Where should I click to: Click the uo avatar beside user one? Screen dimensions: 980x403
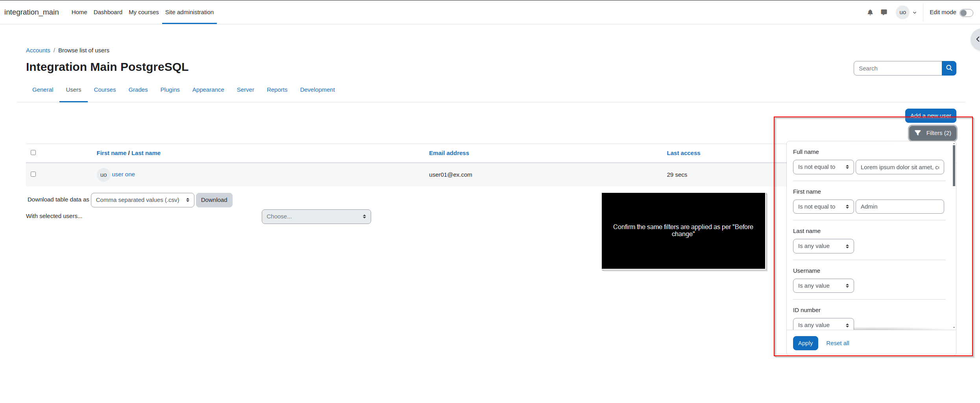104,175
